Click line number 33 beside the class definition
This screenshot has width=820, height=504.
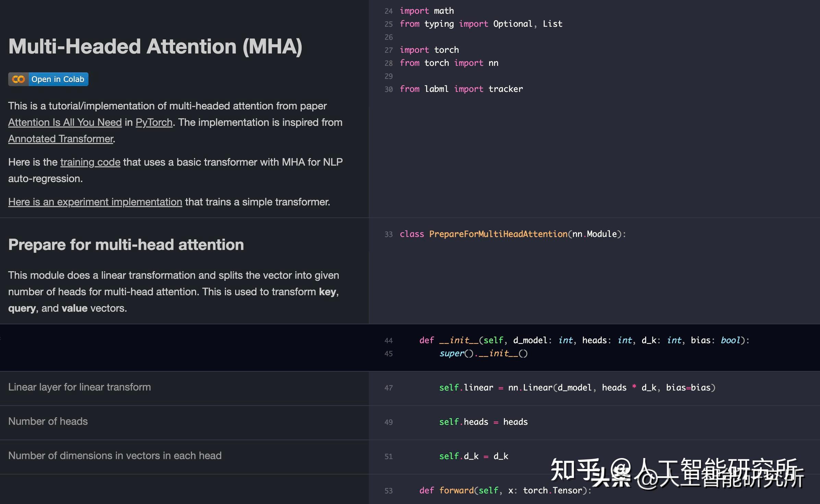pyautogui.click(x=388, y=234)
